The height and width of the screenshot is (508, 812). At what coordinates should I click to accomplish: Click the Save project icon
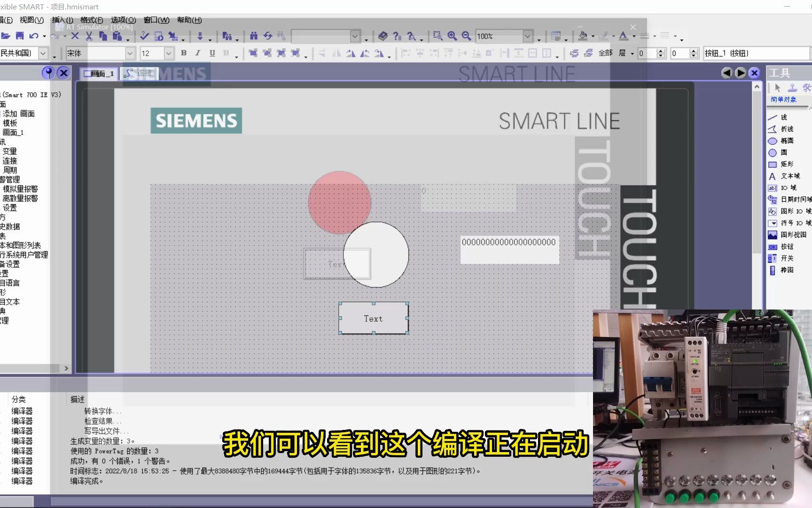coord(20,36)
